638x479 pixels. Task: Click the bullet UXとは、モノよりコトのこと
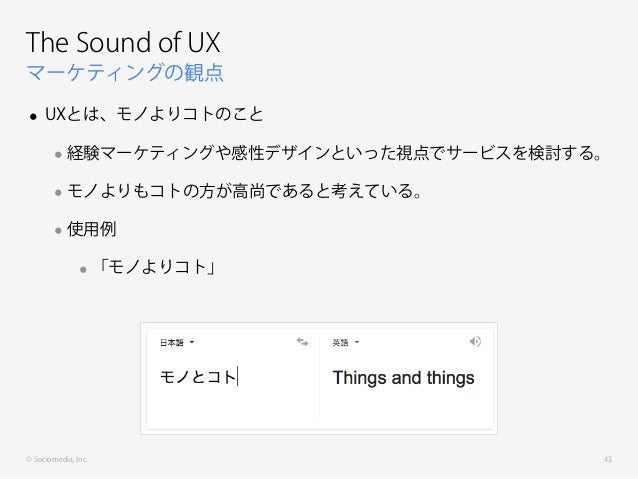coord(154,114)
